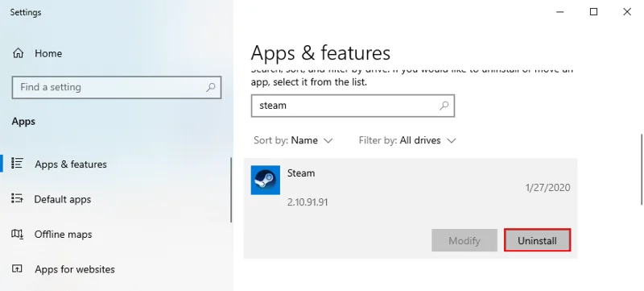Click the magnifier in the steam search box
Screen dimensions: 644x291
tap(444, 106)
